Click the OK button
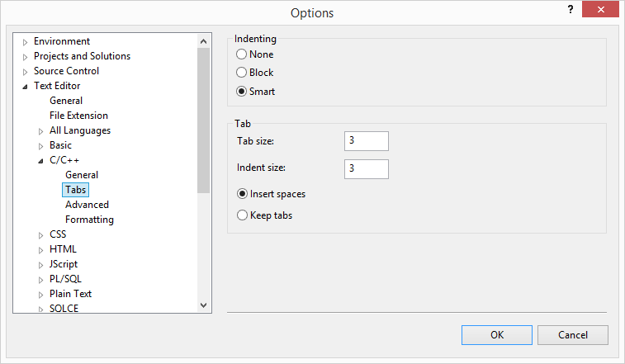This screenshot has height=364, width=625. pos(497,335)
